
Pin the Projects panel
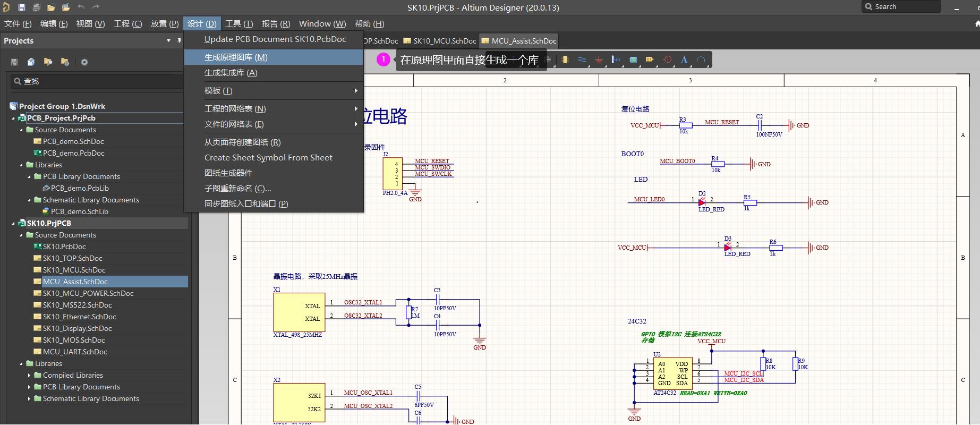[179, 41]
